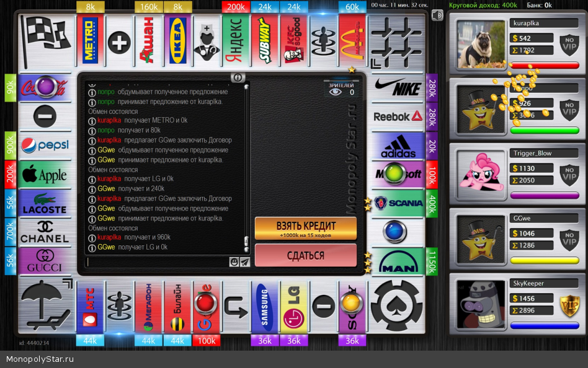The image size is (588, 368).
Task: Select the Adidas property tile
Action: (398, 146)
